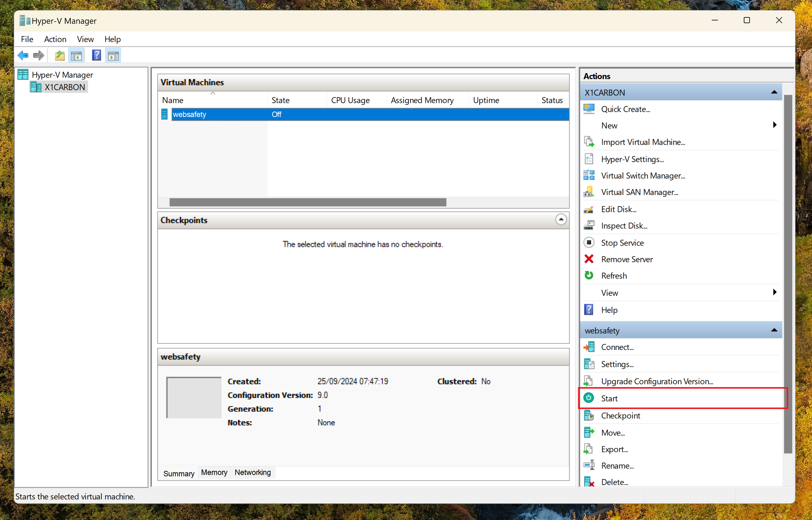Click the Status column header

(x=553, y=100)
